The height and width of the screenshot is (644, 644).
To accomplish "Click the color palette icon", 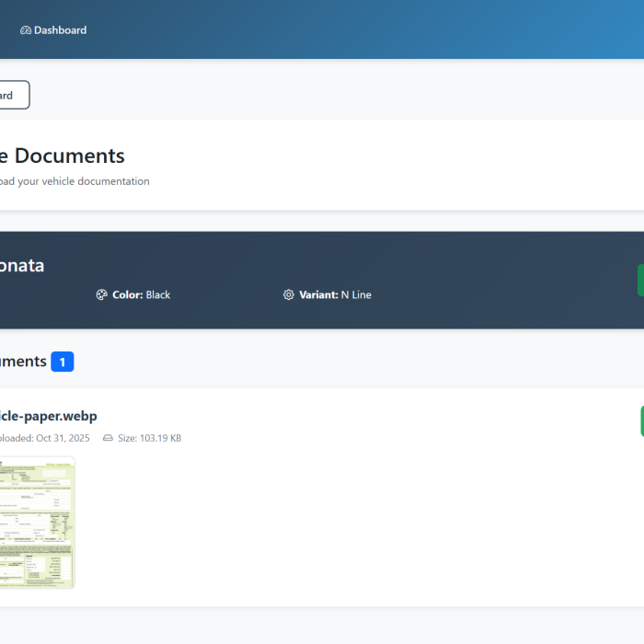I will [x=102, y=295].
